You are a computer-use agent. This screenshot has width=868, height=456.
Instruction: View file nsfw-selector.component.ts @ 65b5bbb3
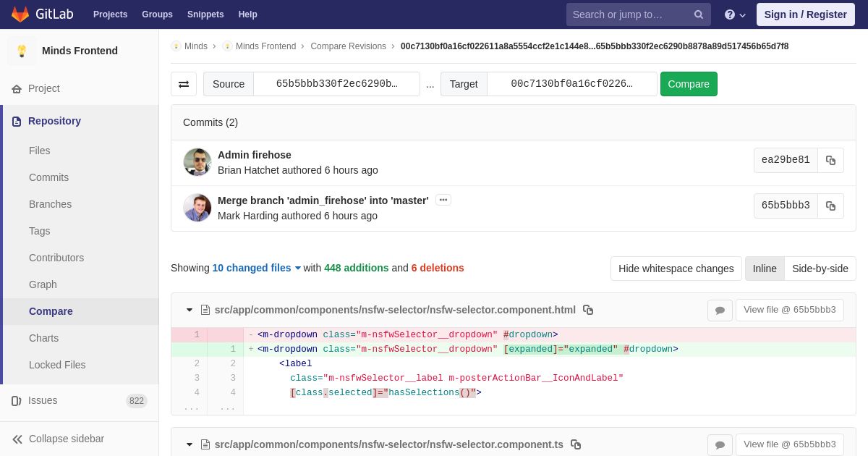pos(790,444)
